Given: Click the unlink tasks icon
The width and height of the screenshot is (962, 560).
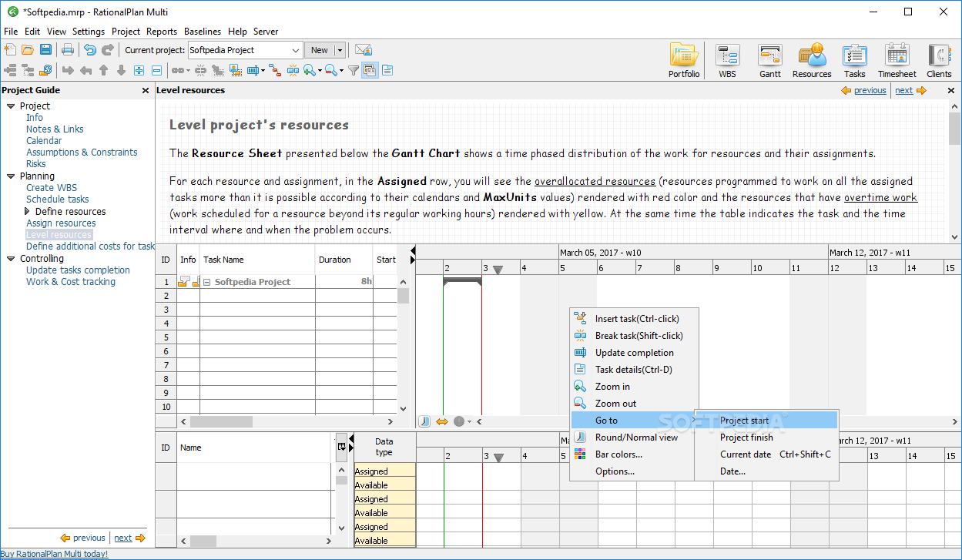Looking at the screenshot, I should (x=201, y=70).
